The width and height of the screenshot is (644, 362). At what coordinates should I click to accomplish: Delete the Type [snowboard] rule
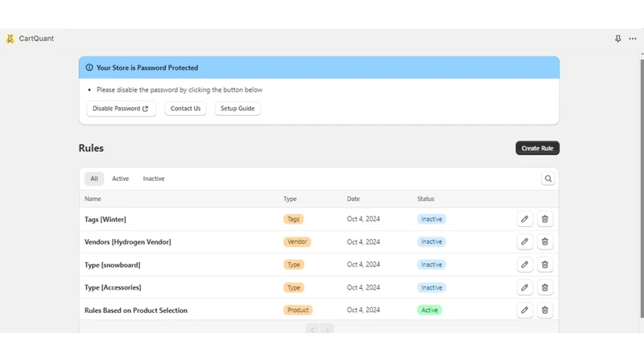(545, 265)
